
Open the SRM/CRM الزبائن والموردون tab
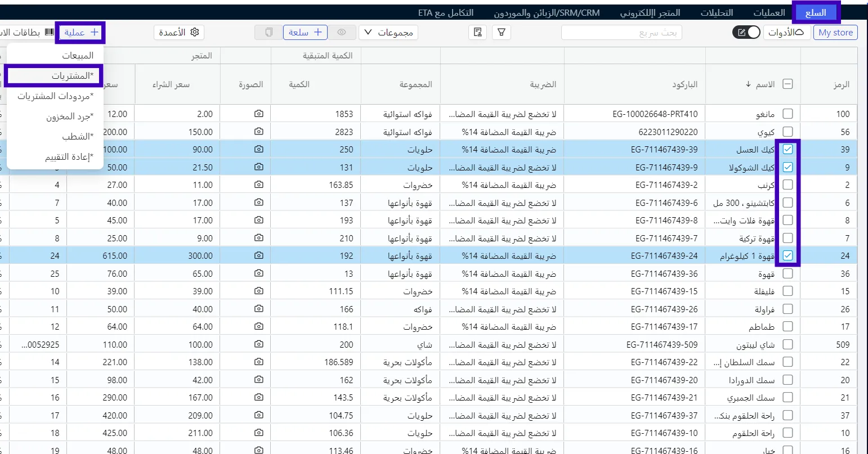547,12
